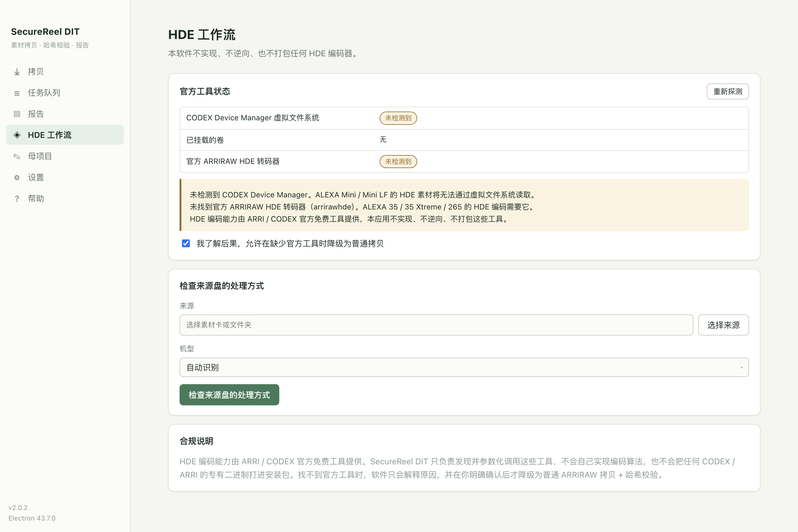Viewport: 798px width, 532px height.
Task: Focus the 选择素材卡或文件夹 source input
Action: [x=436, y=325]
